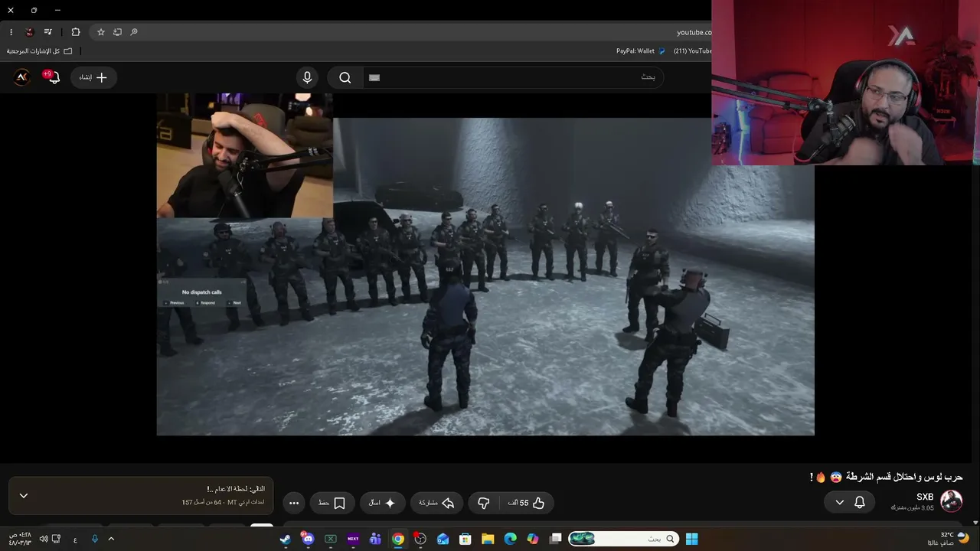Open YouTube notifications bell
The height and width of the screenshot is (551, 980).
(53, 77)
